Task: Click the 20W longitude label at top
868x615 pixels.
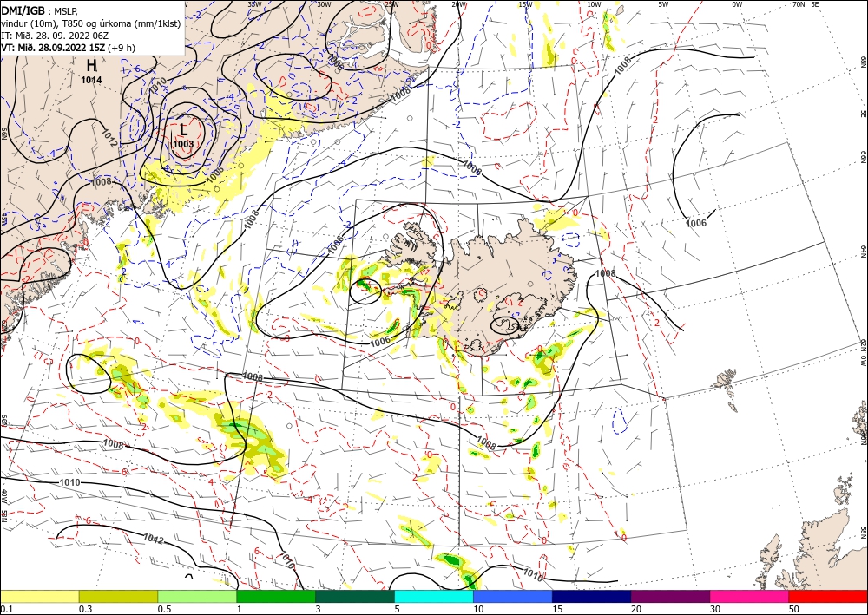Action: 458,4
